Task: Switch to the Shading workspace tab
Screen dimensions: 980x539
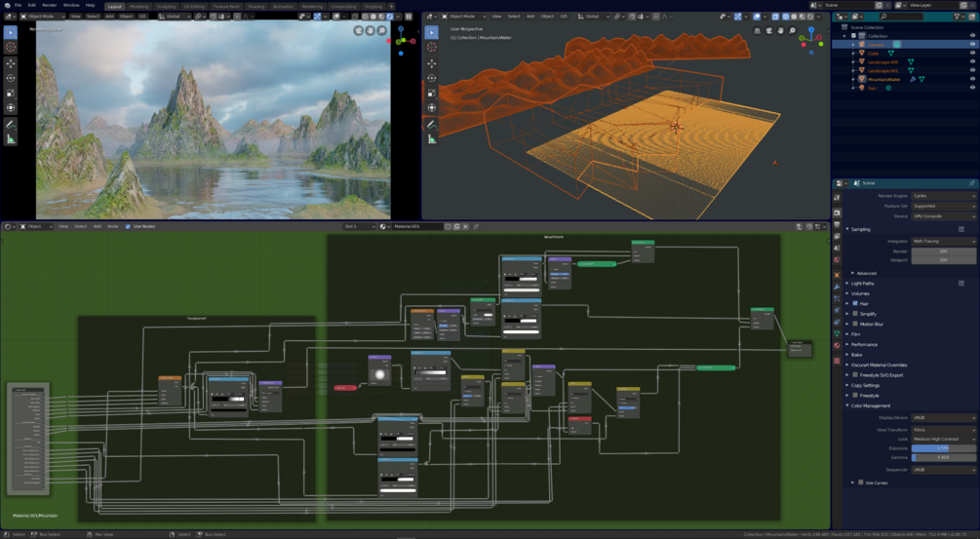Action: click(x=256, y=6)
